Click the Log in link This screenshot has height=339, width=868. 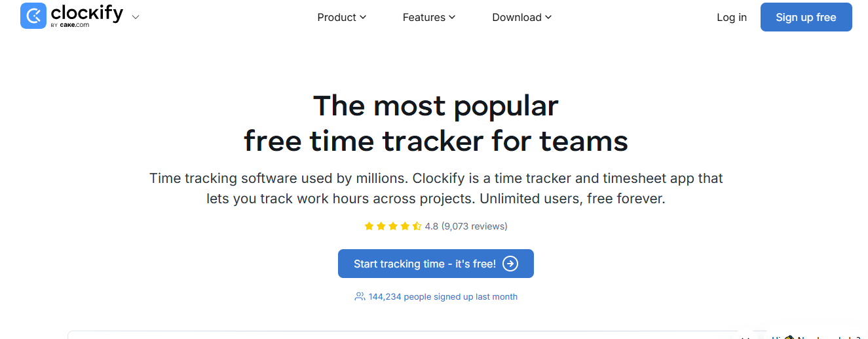click(732, 17)
